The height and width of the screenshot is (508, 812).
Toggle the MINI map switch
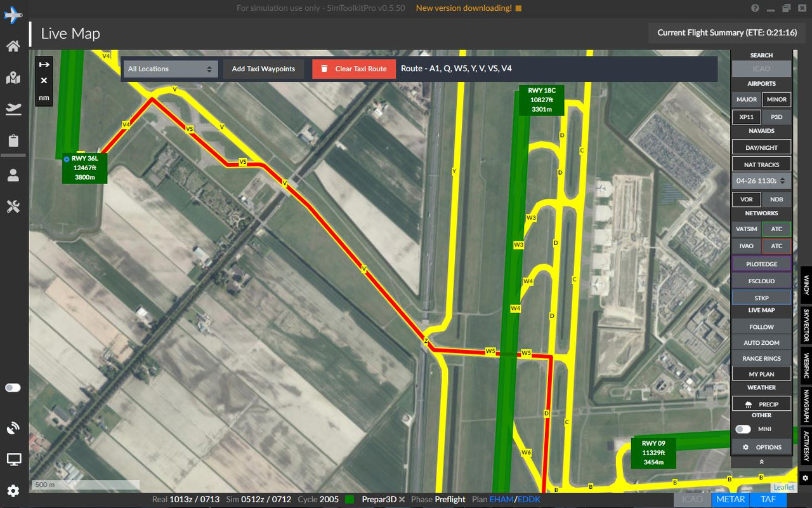pos(743,429)
